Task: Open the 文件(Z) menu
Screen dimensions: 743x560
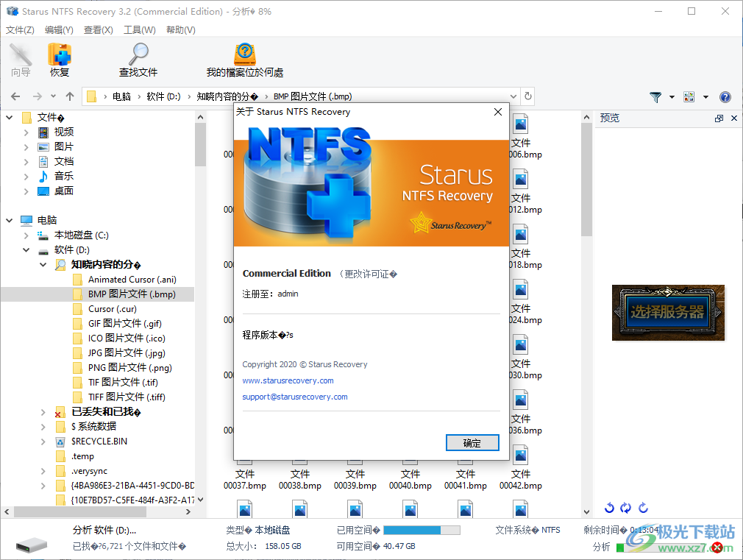Action: [x=20, y=30]
